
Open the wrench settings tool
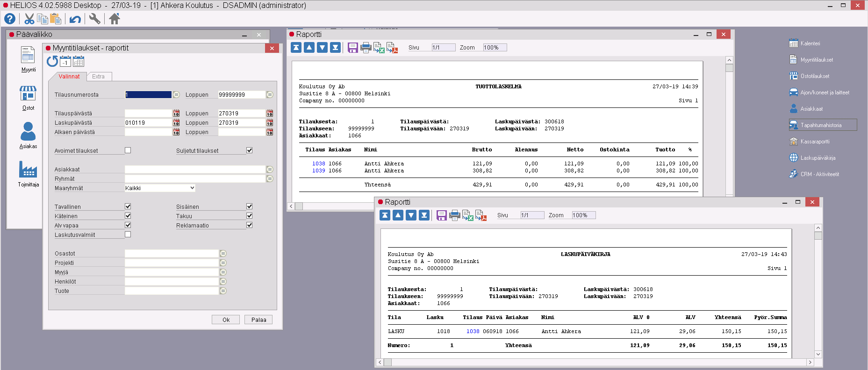coord(94,19)
